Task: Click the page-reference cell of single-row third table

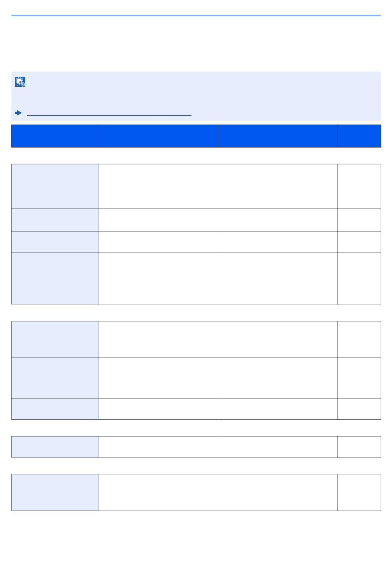Action: point(359,447)
